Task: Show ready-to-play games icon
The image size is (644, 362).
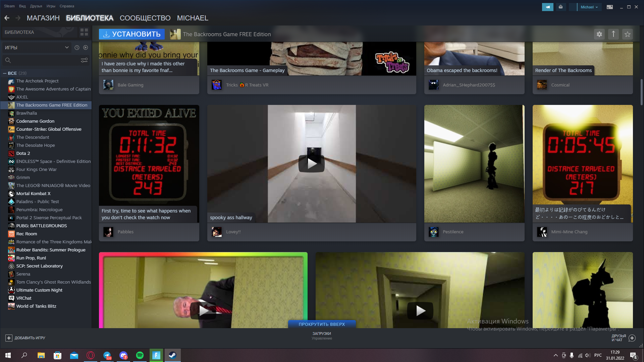Action: coord(86,48)
